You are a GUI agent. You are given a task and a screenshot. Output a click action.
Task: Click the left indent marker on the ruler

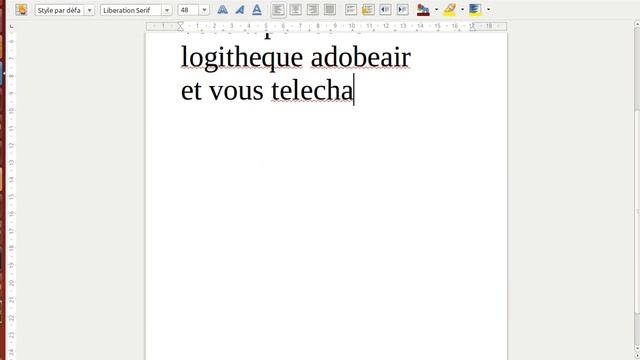180,27
